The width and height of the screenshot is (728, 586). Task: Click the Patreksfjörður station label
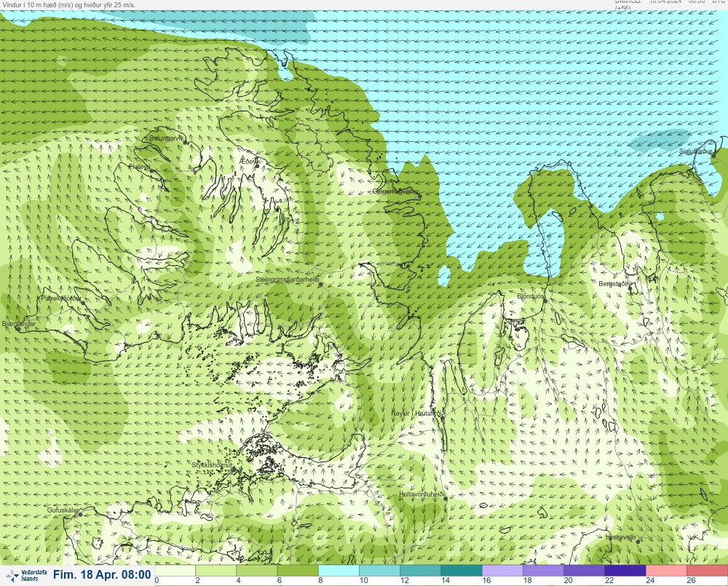coord(61,298)
